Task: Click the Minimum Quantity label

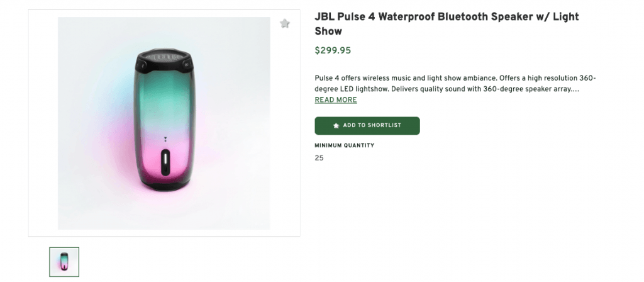Action: click(x=344, y=145)
